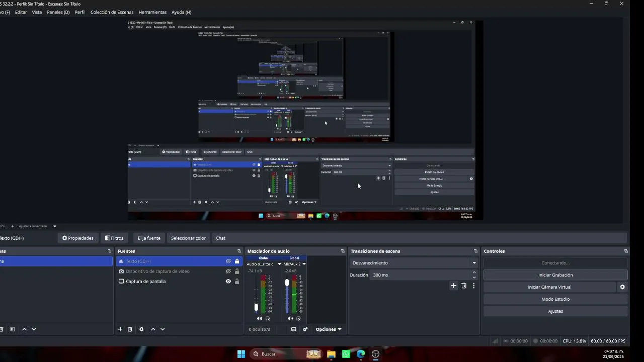Expand Mic/Aux 2 mixer menu arrow
This screenshot has height=362, width=644.
[x=304, y=264]
